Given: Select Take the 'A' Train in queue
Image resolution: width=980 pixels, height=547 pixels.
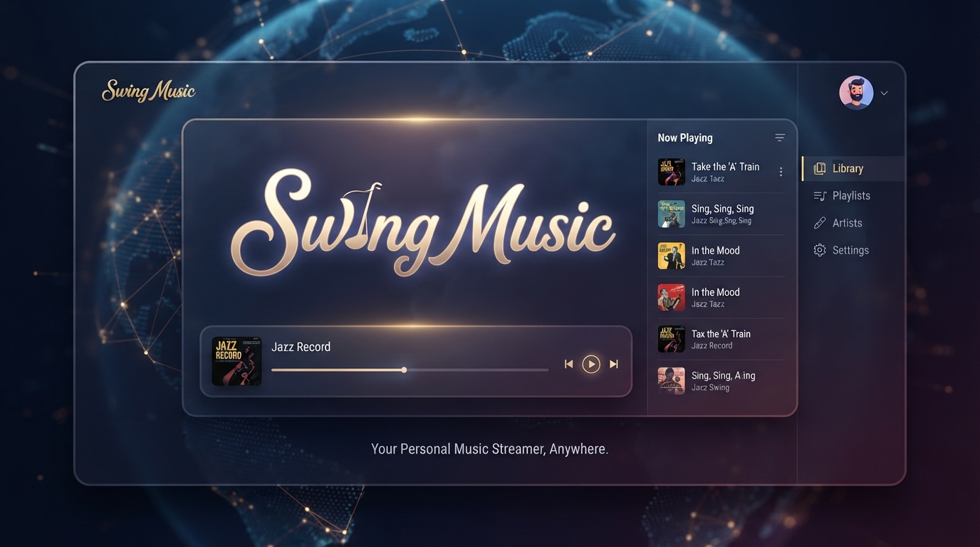Looking at the screenshot, I should click(x=721, y=172).
